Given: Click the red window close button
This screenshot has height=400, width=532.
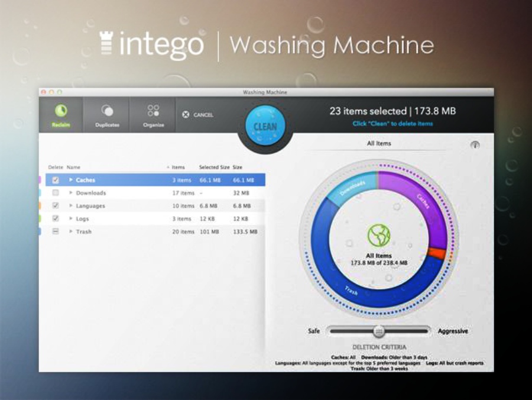Looking at the screenshot, I should point(43,92).
